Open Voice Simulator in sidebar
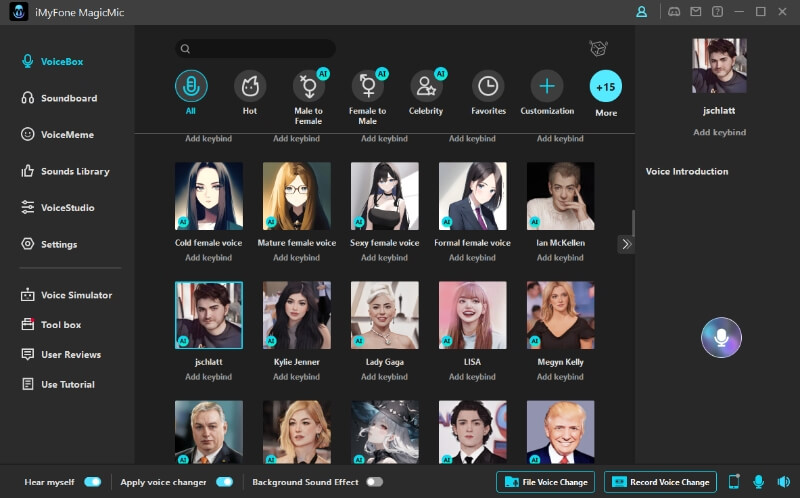 point(66,295)
